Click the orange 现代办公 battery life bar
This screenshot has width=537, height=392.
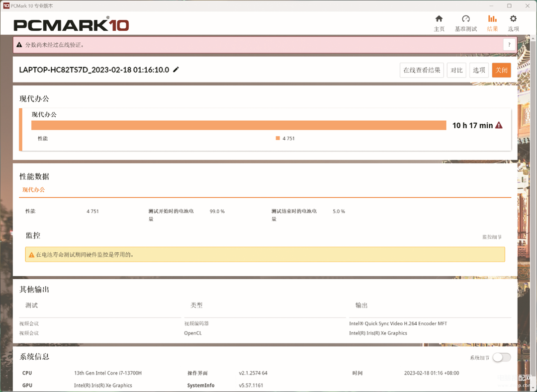click(239, 125)
